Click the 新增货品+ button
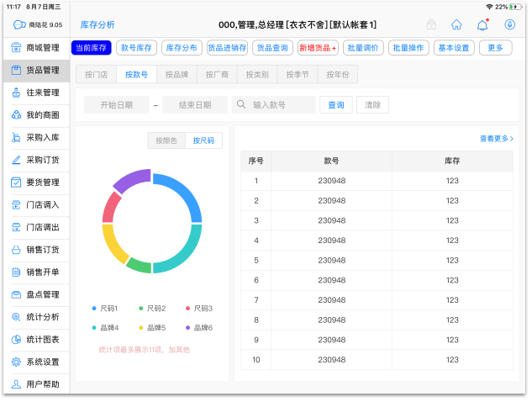Viewport: 532px width, 402px height. click(318, 48)
